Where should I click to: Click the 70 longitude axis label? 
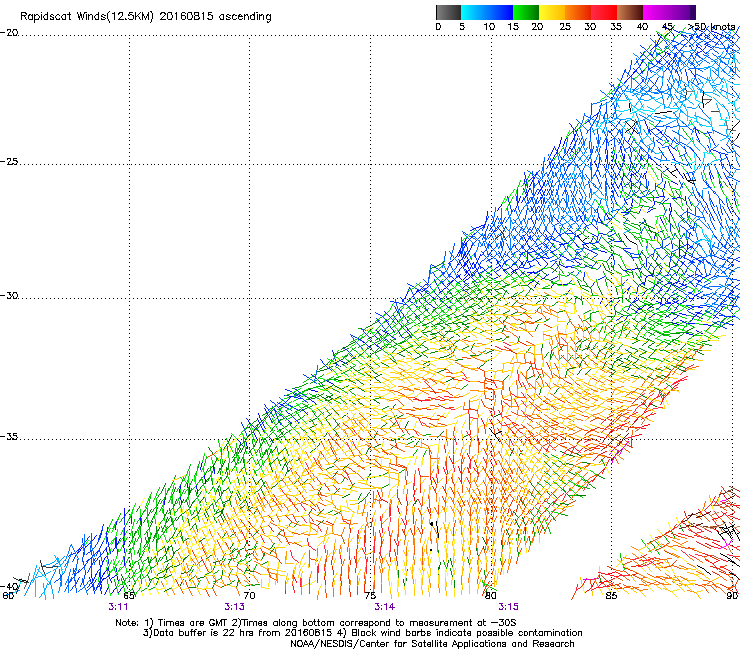249,595
